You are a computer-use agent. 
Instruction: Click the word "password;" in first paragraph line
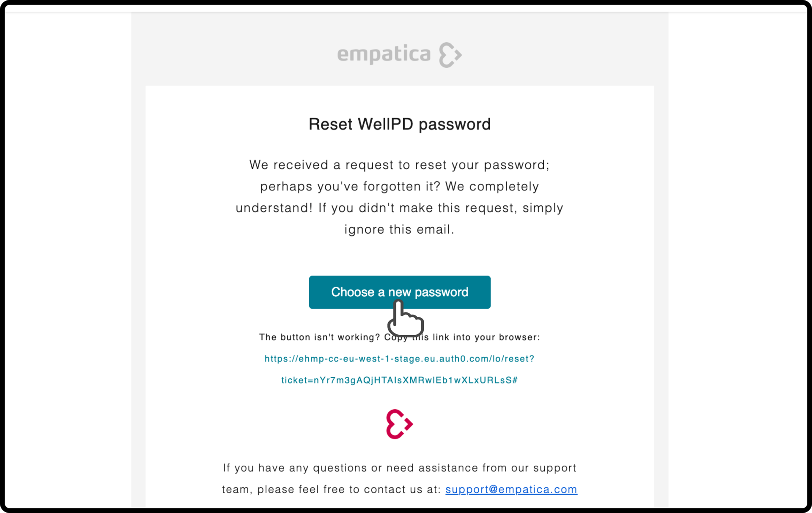517,165
